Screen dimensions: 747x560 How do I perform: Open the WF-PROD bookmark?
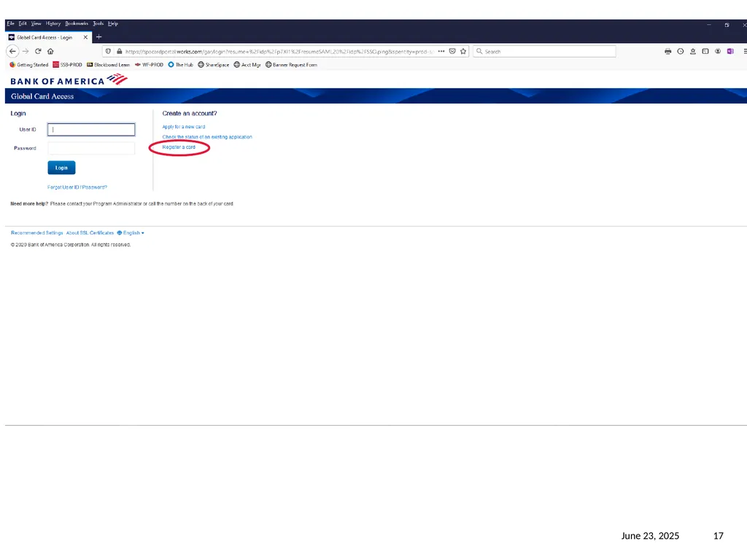coord(149,65)
